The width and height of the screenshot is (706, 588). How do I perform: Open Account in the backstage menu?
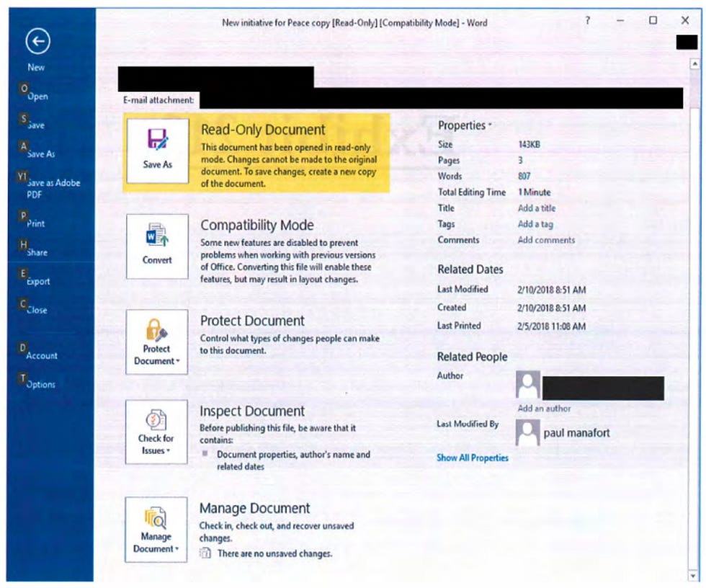point(42,356)
